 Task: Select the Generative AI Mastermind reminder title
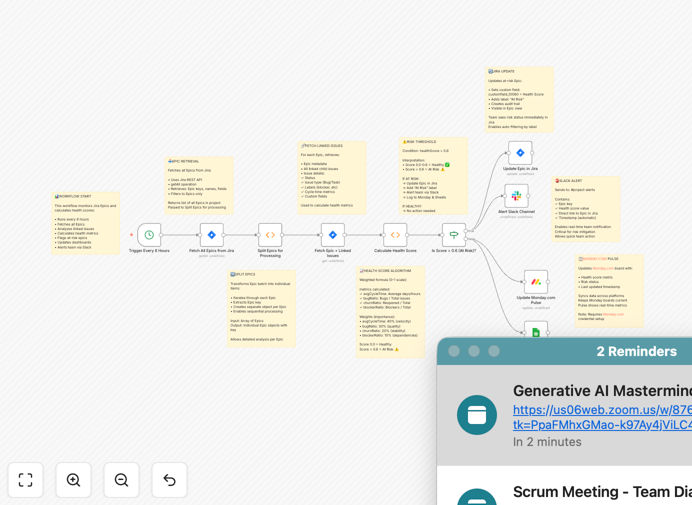[x=602, y=391]
